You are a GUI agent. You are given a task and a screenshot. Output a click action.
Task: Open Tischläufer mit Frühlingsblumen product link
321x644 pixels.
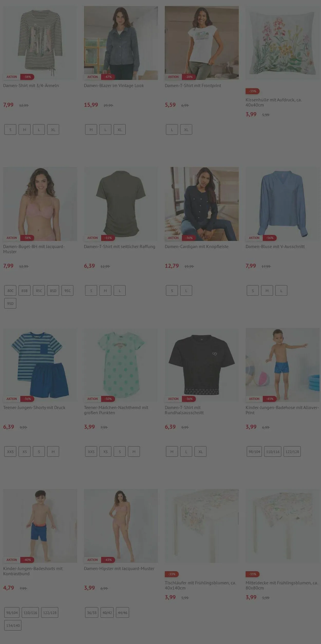coord(200,585)
